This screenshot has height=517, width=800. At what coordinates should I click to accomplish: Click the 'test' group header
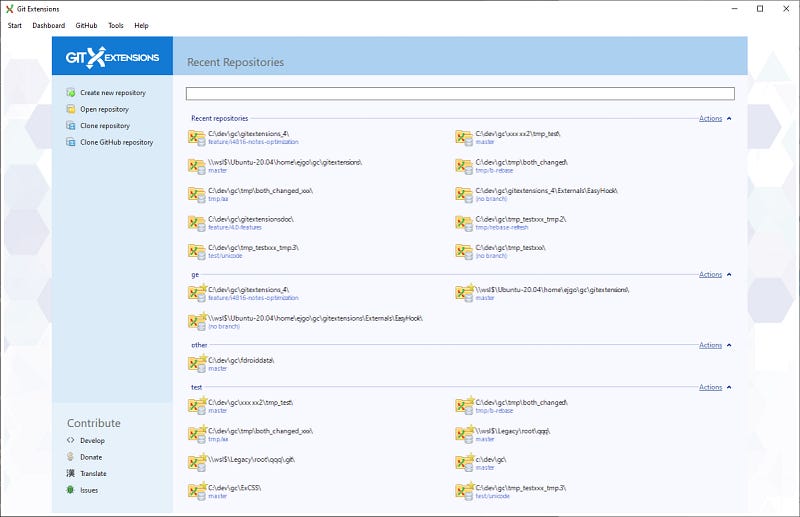pos(196,387)
